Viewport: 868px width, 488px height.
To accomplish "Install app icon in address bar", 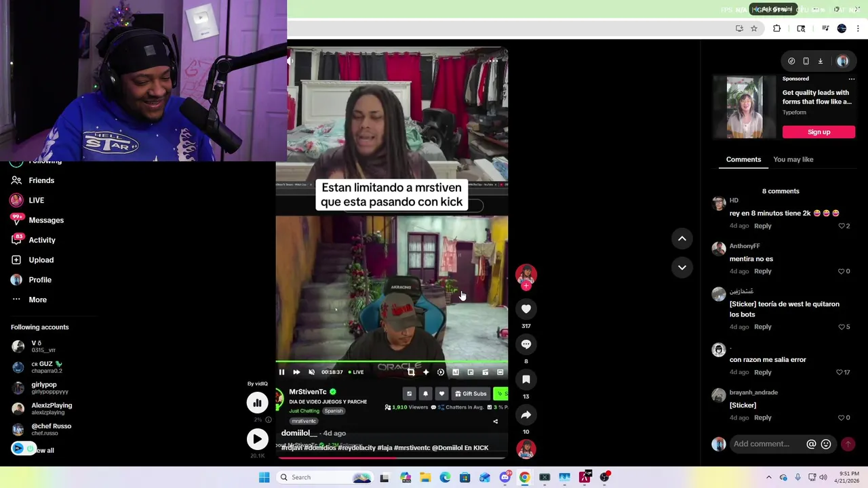I will [739, 28].
